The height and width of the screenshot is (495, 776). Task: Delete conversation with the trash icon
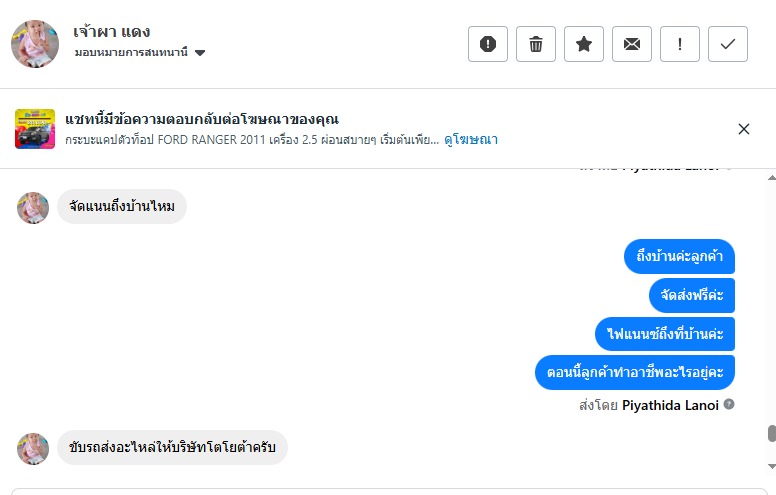[x=536, y=44]
